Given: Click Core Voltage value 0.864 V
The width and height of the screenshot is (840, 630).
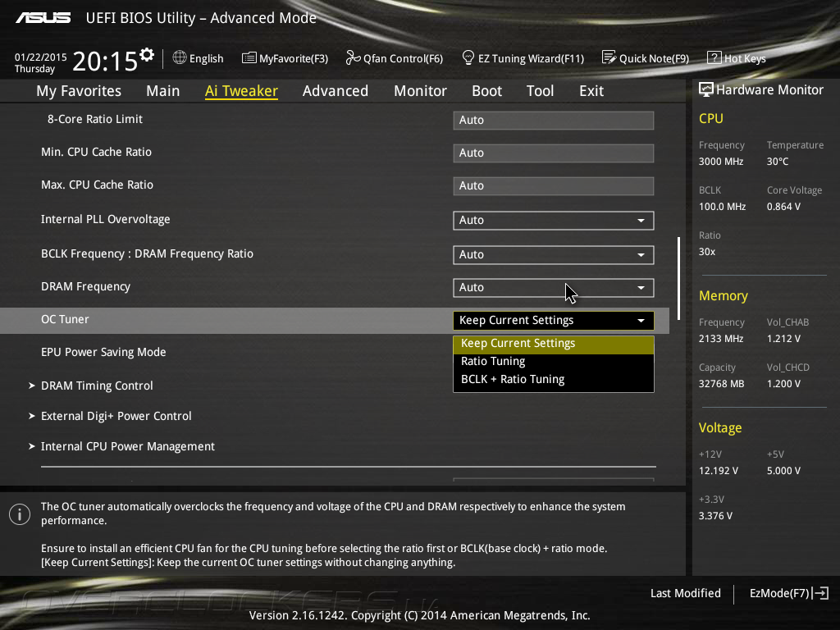Looking at the screenshot, I should [x=783, y=207].
